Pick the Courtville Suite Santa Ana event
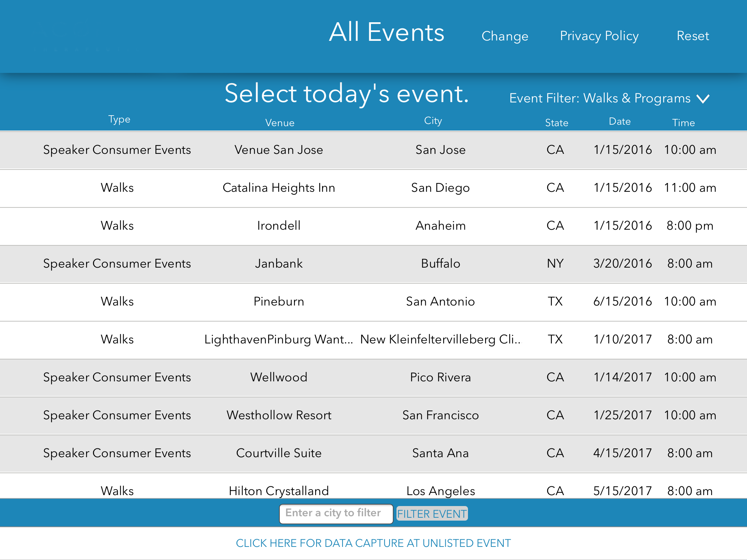The width and height of the screenshot is (747, 560). click(373, 453)
